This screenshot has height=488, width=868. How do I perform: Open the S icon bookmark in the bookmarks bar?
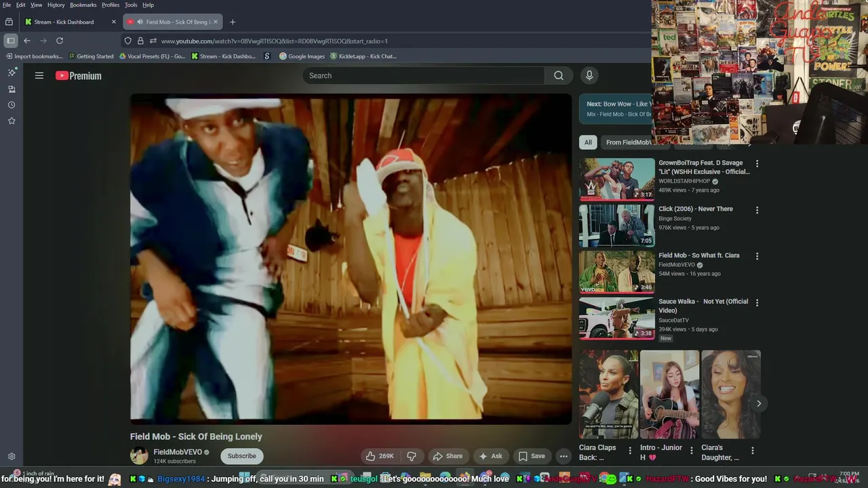[x=267, y=56]
